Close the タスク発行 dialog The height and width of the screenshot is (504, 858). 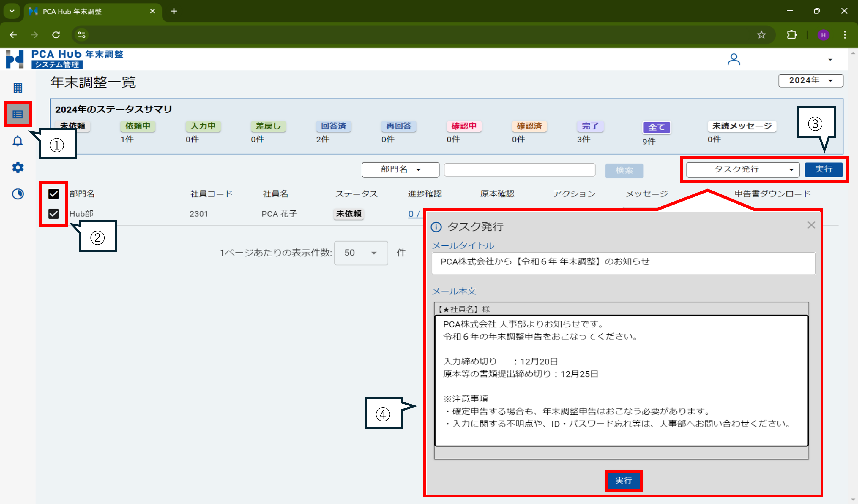tap(811, 225)
